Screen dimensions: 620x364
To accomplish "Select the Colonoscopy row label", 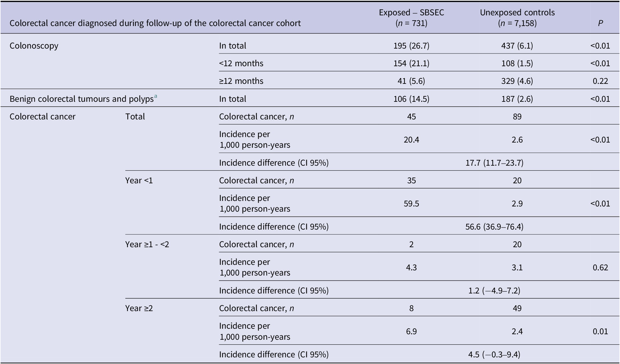I will pyautogui.click(x=34, y=46).
